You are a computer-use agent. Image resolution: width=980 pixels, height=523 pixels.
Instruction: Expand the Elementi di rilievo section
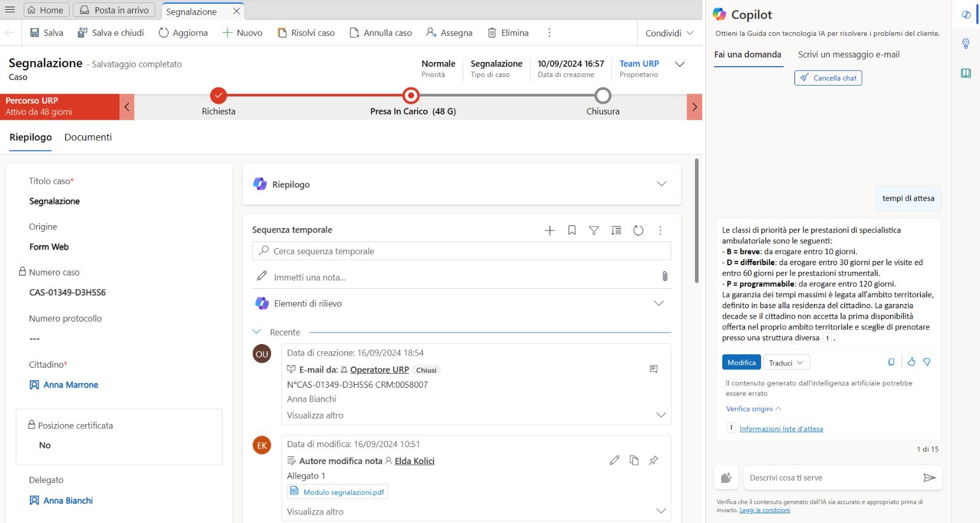pyautogui.click(x=658, y=303)
